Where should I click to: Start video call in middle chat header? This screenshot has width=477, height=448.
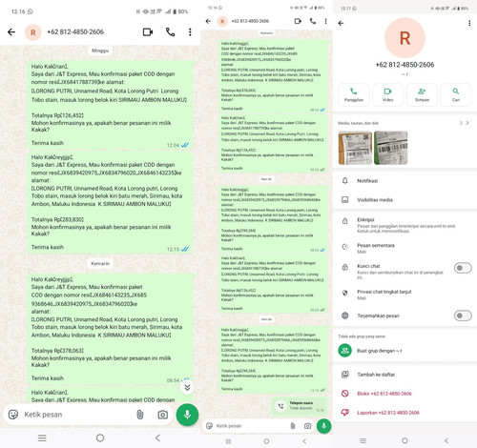tap(298, 21)
